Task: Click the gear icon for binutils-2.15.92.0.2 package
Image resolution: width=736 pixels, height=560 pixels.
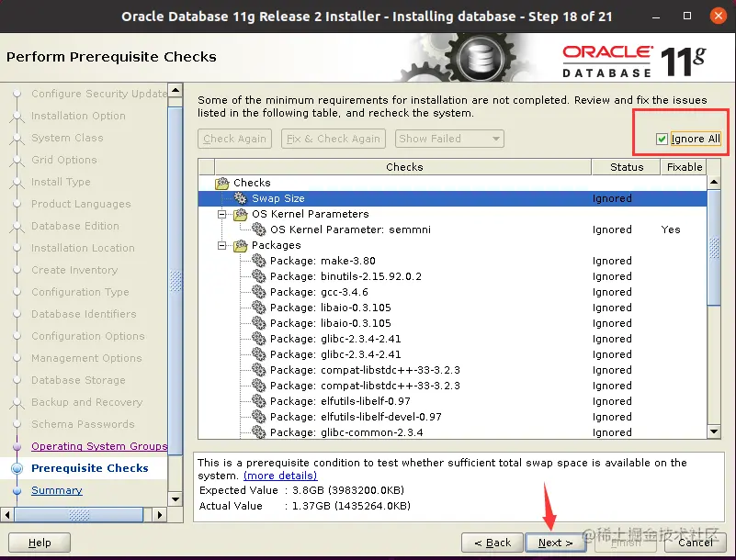Action: (258, 276)
